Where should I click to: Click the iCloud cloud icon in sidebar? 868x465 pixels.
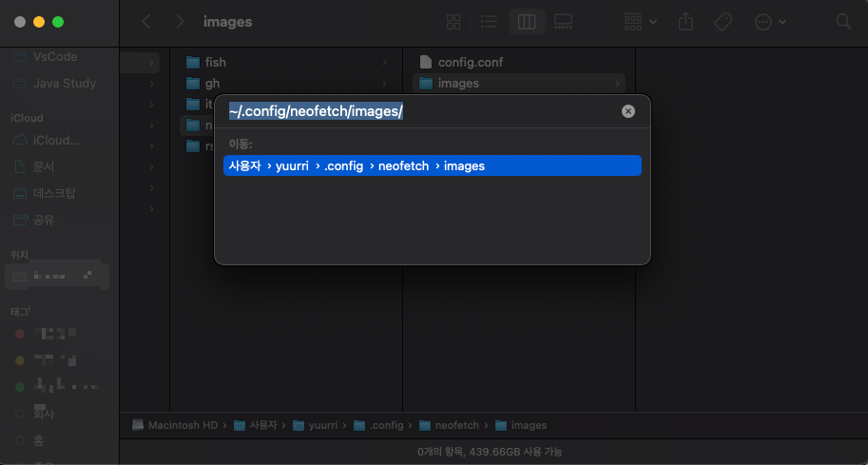(x=19, y=140)
